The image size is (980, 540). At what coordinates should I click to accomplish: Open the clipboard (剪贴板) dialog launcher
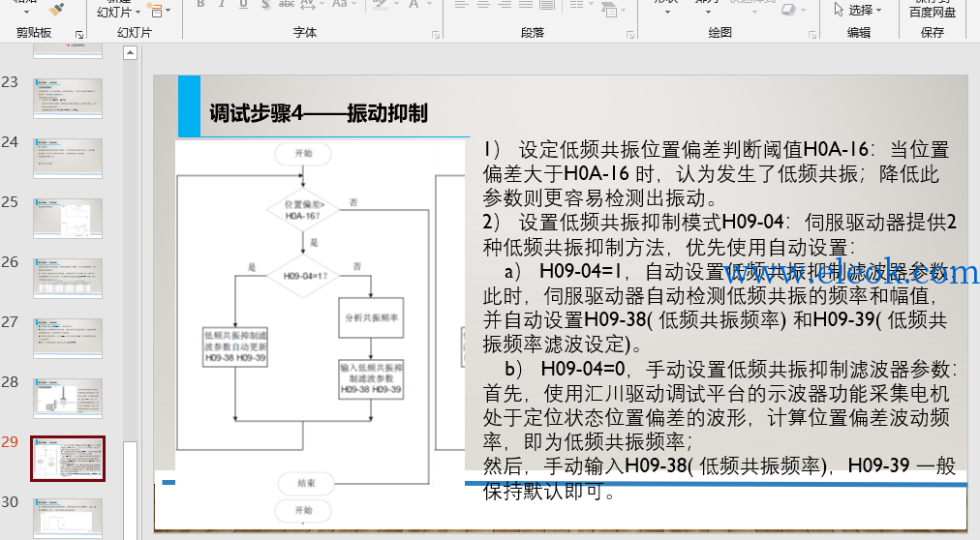click(x=79, y=34)
